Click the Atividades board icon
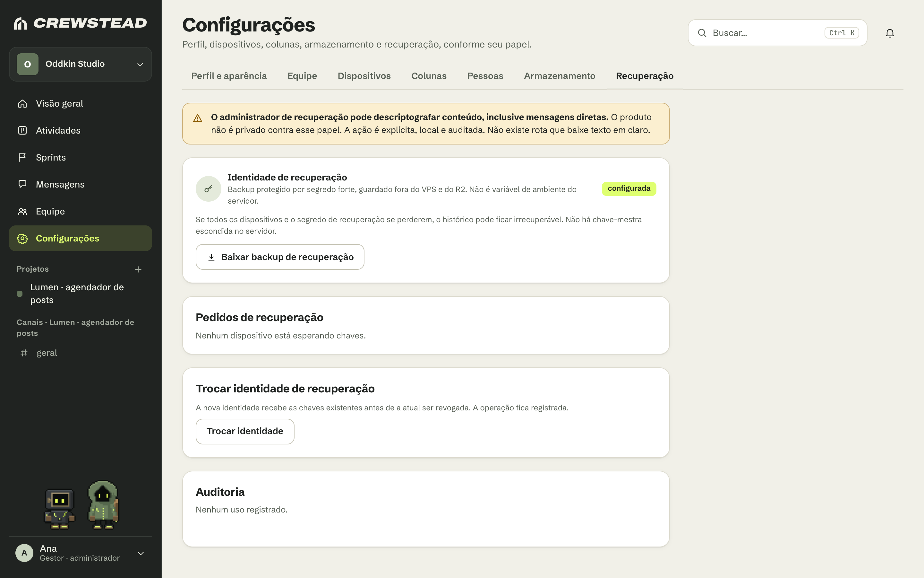The height and width of the screenshot is (578, 924). pyautogui.click(x=22, y=130)
